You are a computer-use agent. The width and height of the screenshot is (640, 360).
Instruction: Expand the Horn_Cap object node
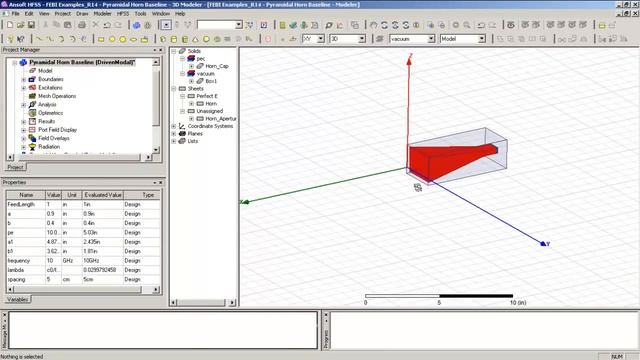click(191, 66)
